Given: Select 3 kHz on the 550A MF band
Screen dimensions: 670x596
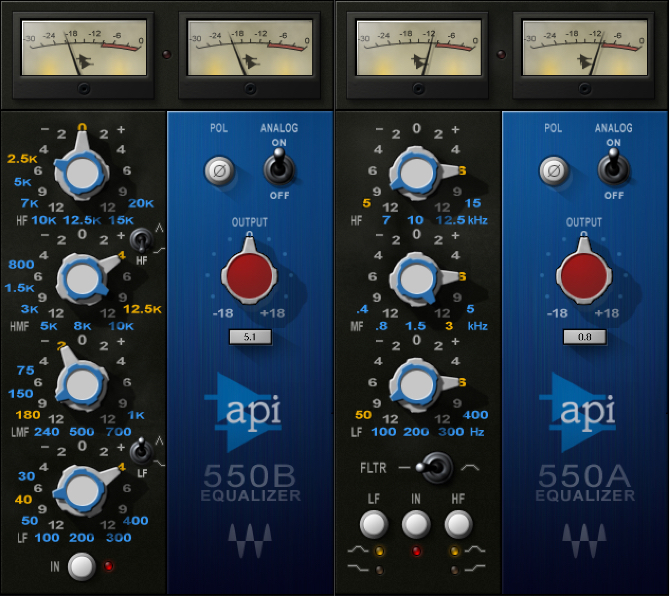Looking at the screenshot, I should [x=449, y=326].
